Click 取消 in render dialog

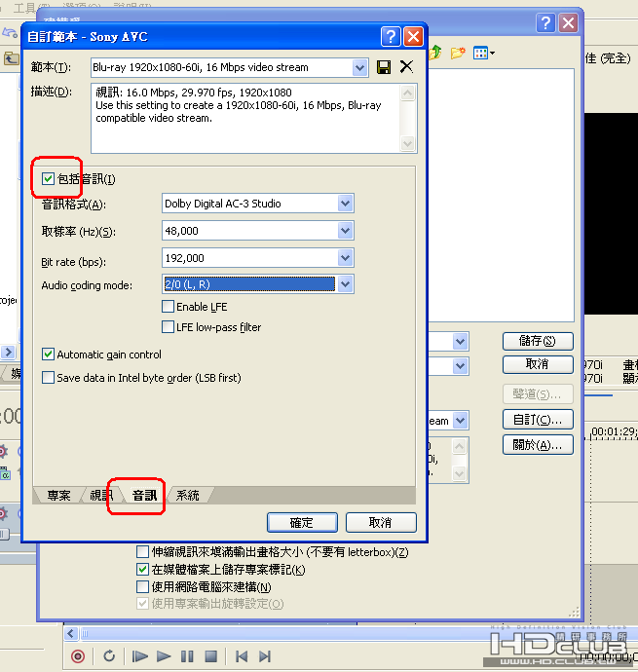[538, 364]
